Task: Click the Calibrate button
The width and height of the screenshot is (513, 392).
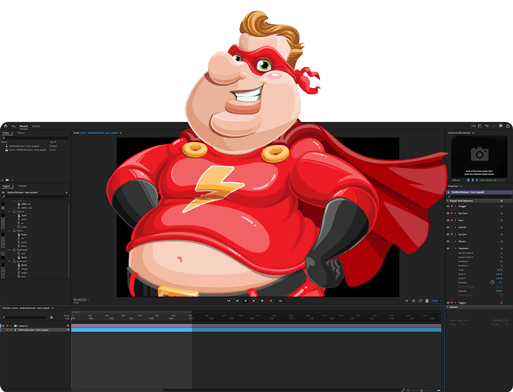Action: (456, 180)
